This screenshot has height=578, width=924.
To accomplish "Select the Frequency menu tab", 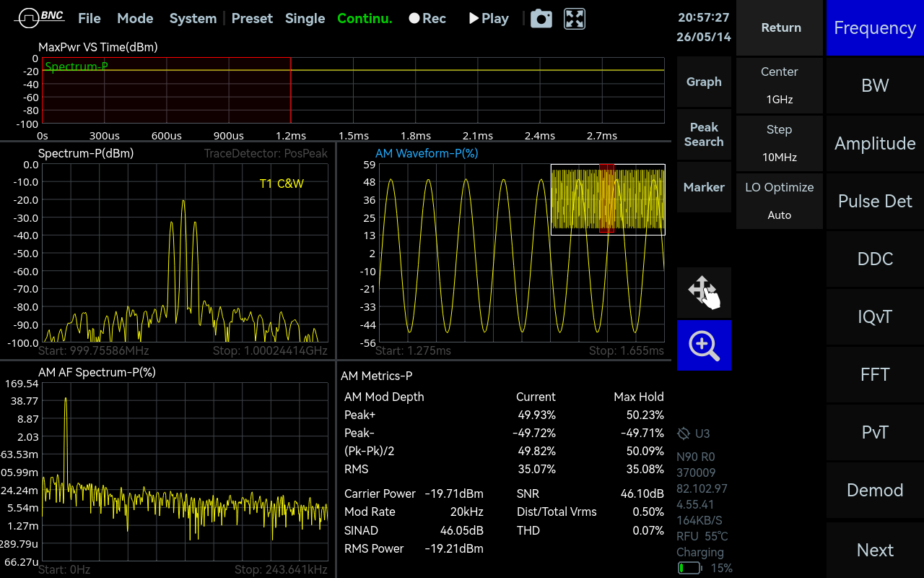I will point(875,27).
